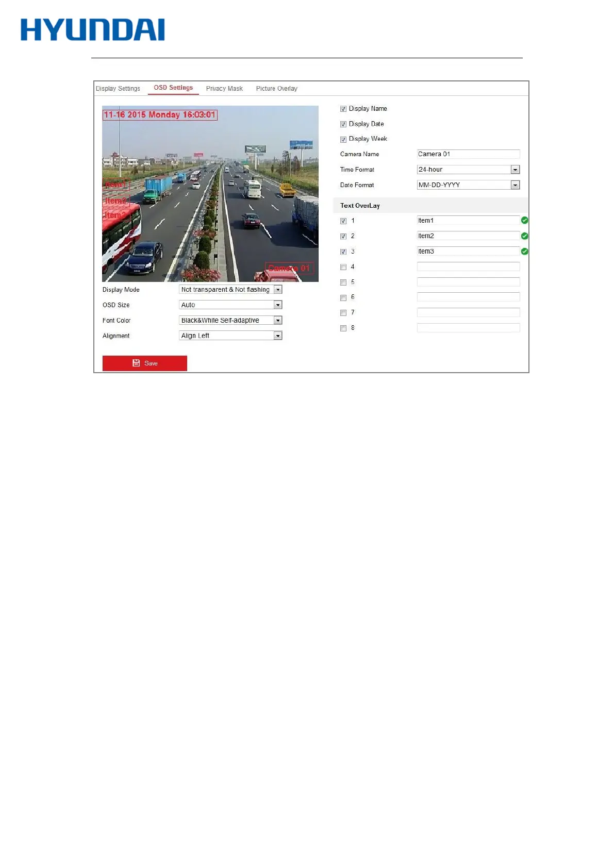Switch to the Display Settings tab
614x868 pixels.
click(x=118, y=89)
